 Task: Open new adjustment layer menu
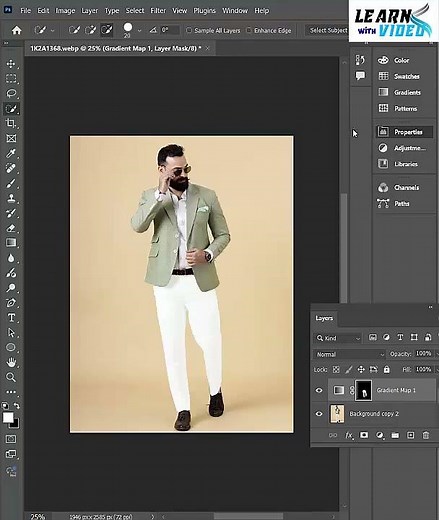[x=380, y=435]
